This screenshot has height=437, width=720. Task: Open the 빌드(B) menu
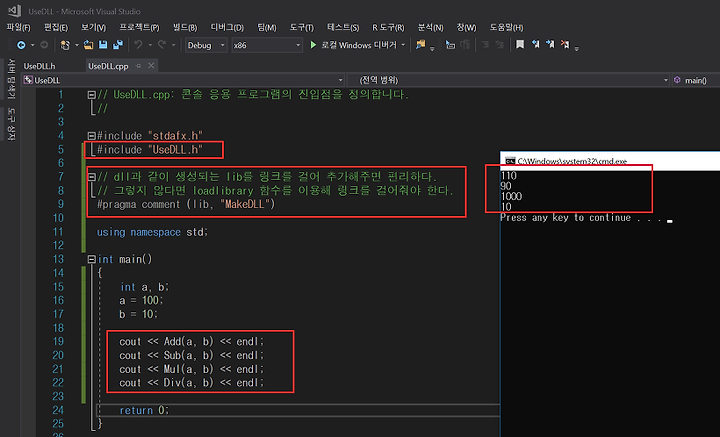tap(185, 28)
